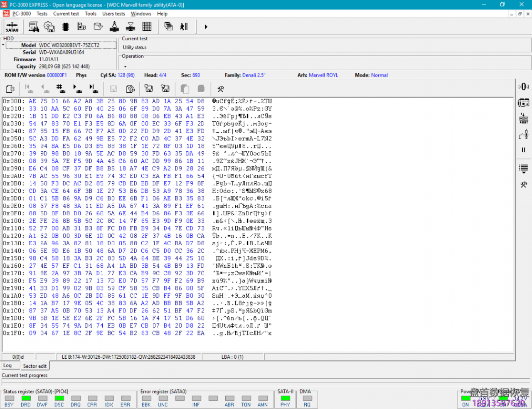Viewport: 532px width, 409px height.
Task: Expand the HDD info dropdown arrow
Action: pyautogui.click(x=3, y=45)
